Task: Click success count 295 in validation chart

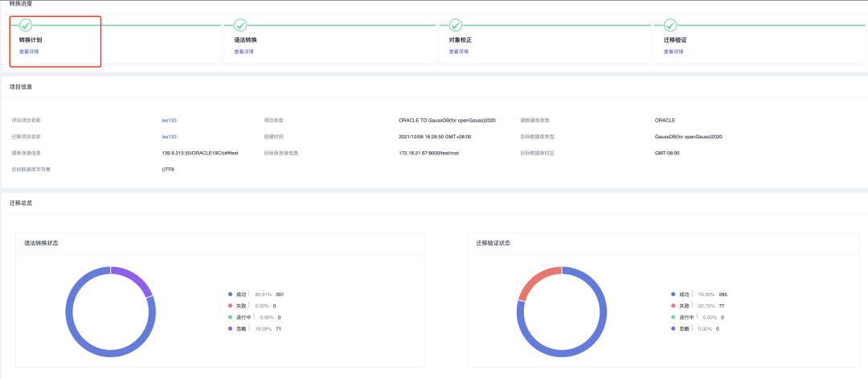Action: click(723, 295)
